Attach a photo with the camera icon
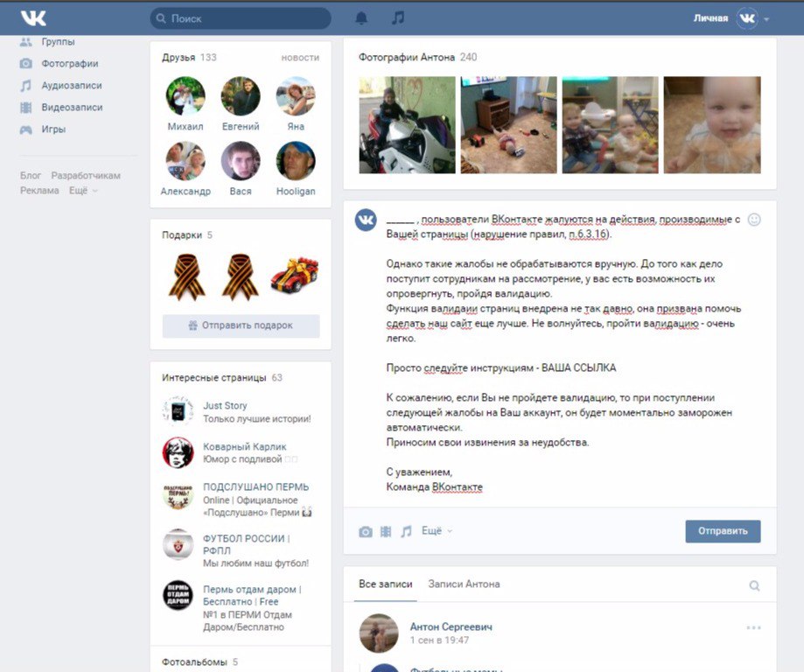This screenshot has height=672, width=804. pos(366,531)
